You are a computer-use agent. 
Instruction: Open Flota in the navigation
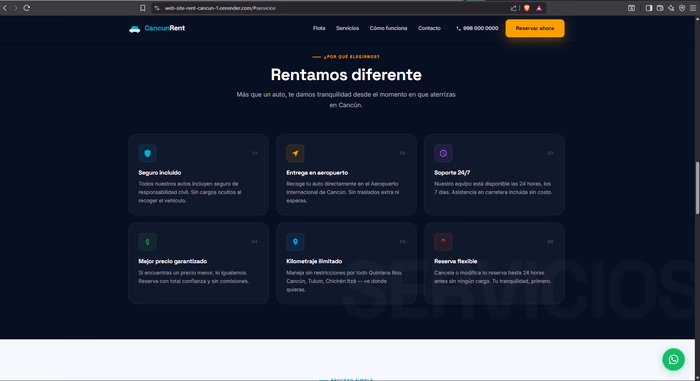[x=319, y=28]
